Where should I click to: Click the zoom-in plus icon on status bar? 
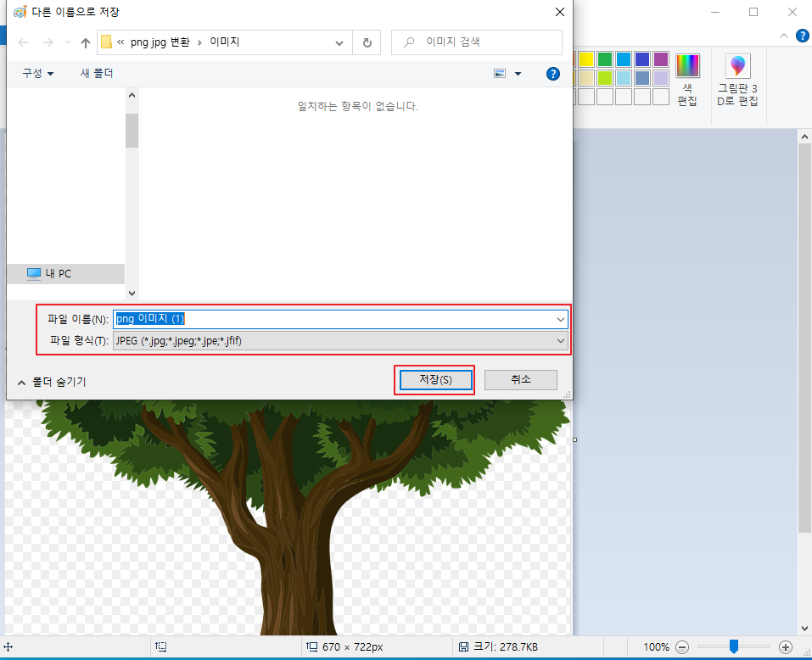(785, 646)
